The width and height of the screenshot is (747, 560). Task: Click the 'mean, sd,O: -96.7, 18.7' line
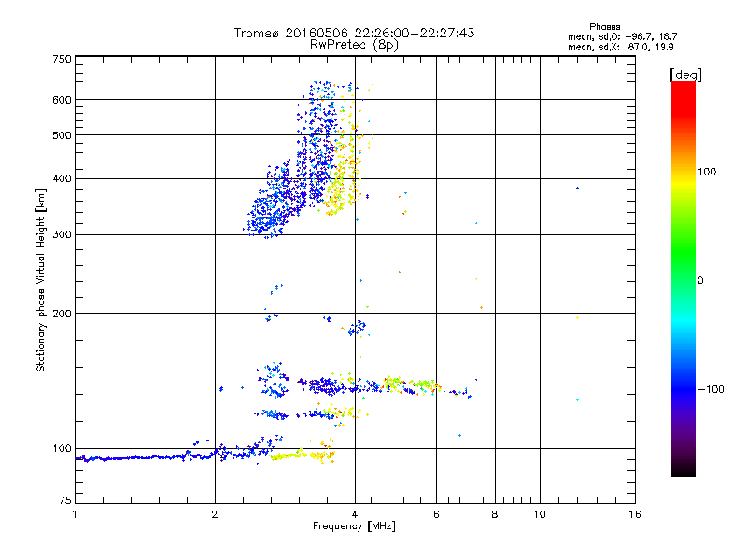pos(622,36)
